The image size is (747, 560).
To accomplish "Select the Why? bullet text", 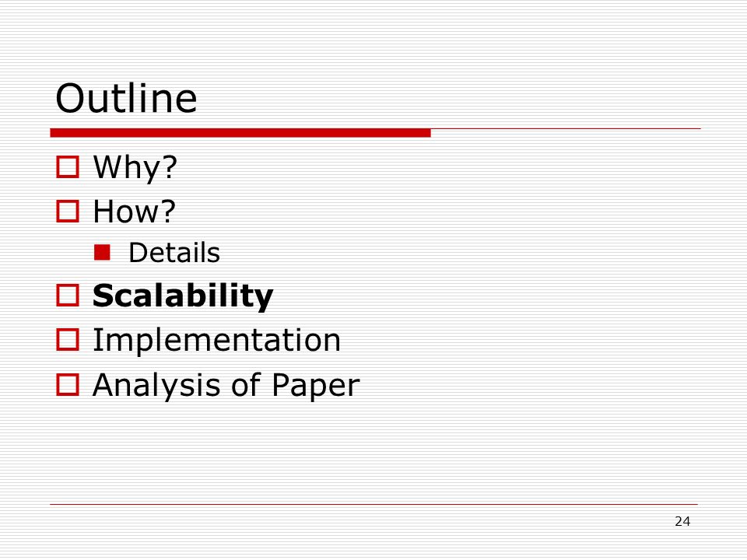I will (x=135, y=168).
